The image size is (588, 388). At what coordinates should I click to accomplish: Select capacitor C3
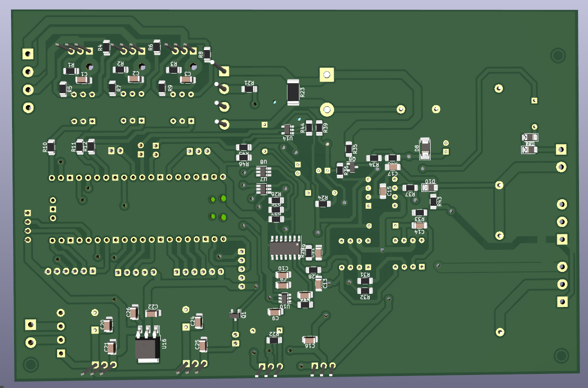185,80
